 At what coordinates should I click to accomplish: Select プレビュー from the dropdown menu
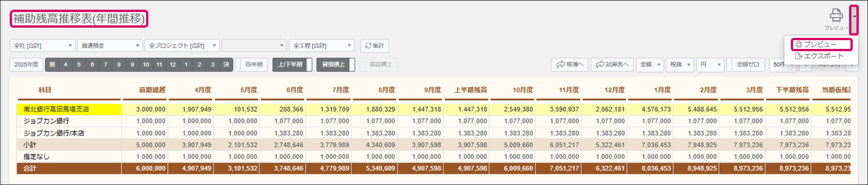821,44
